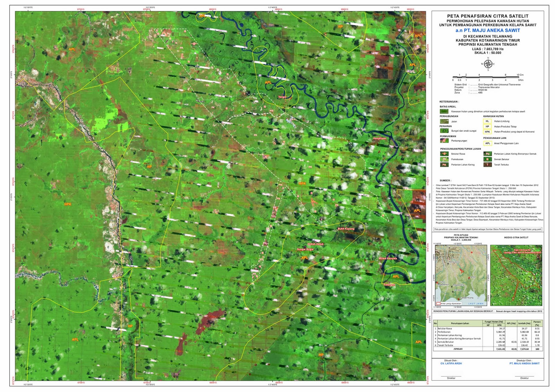Screen dimensions: 555x392
Task: Click the PT. MAJU ANEKA SAWIT title link
Action: (487, 30)
